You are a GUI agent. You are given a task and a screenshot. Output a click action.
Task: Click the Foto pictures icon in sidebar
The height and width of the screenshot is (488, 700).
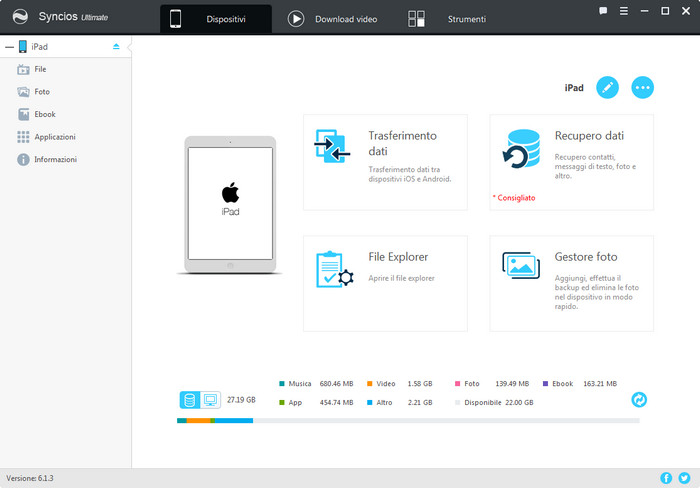coord(23,92)
